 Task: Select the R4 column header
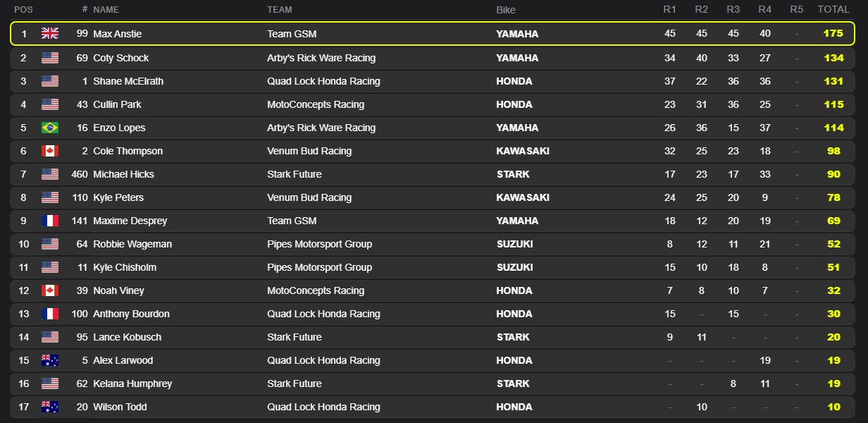click(765, 10)
